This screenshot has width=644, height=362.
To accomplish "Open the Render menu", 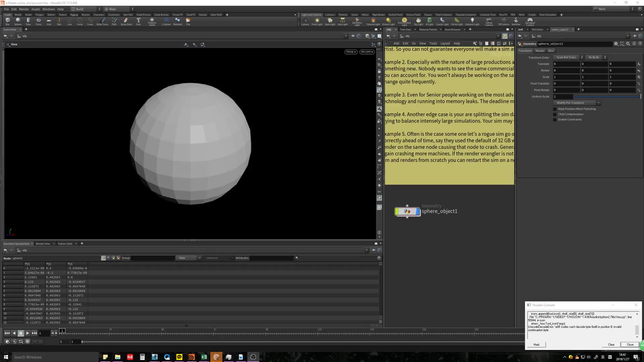I will (x=24, y=9).
